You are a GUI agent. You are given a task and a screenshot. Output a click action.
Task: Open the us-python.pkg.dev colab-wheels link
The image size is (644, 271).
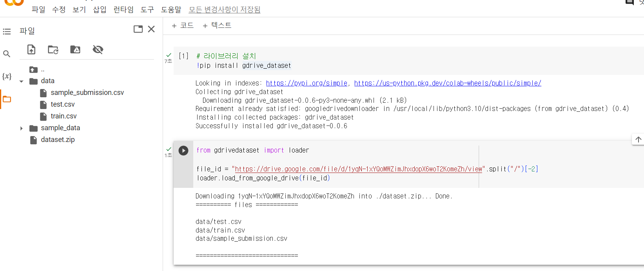pyautogui.click(x=448, y=83)
